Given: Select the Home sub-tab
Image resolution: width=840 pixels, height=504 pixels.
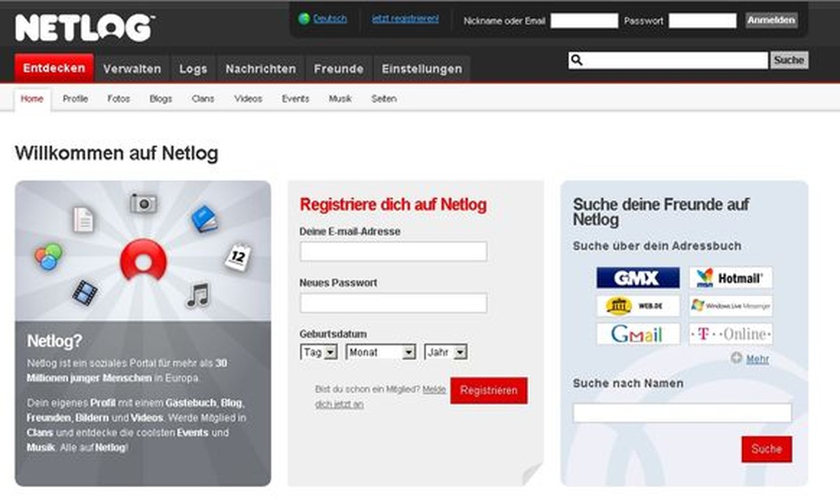Looking at the screenshot, I should [32, 99].
